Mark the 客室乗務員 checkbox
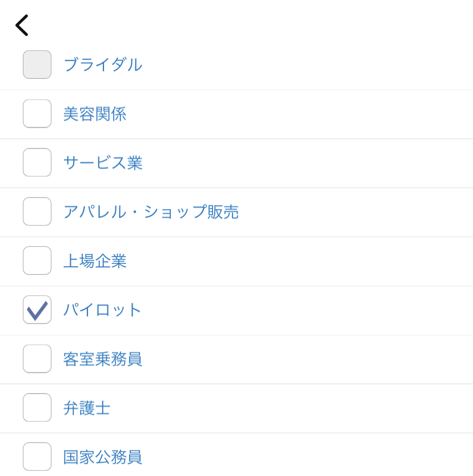Image resolution: width=473 pixels, height=476 pixels. point(37,359)
